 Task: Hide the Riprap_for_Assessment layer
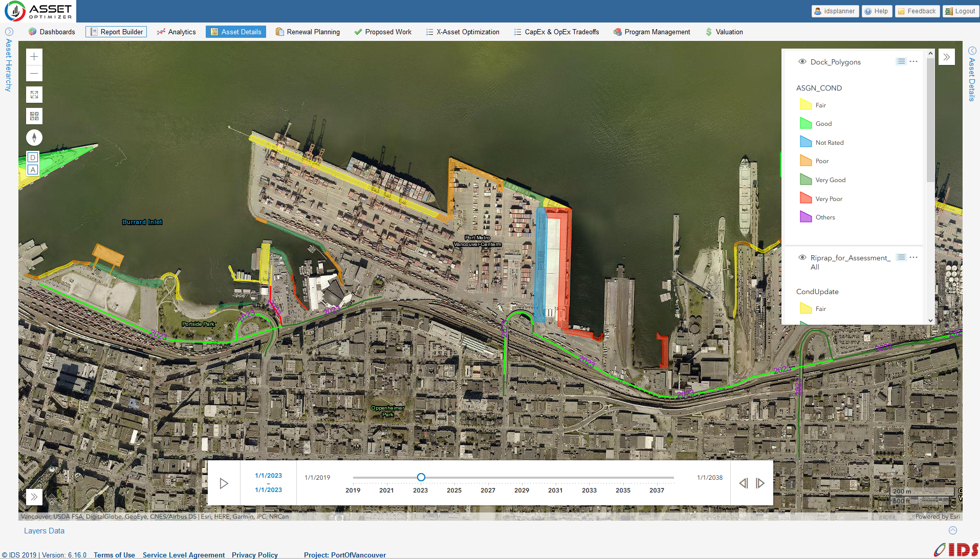pyautogui.click(x=802, y=258)
